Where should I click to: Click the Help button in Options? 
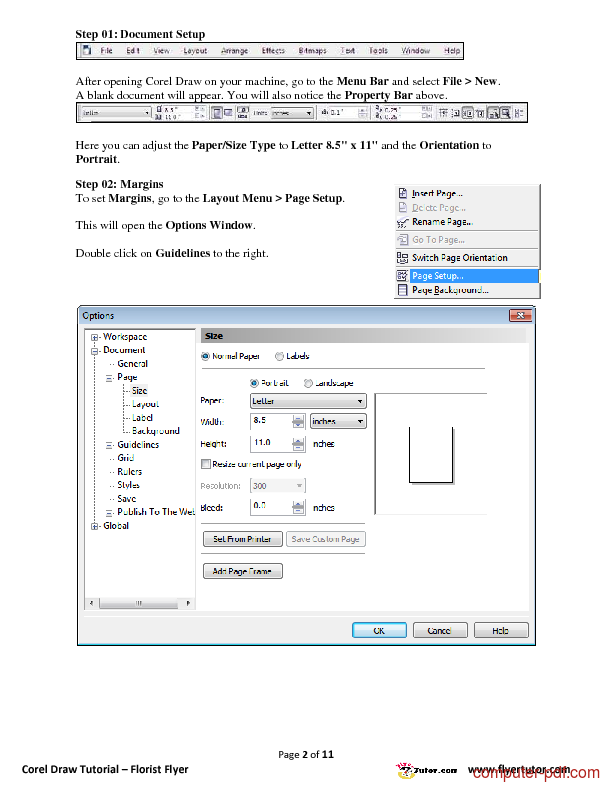pyautogui.click(x=501, y=630)
